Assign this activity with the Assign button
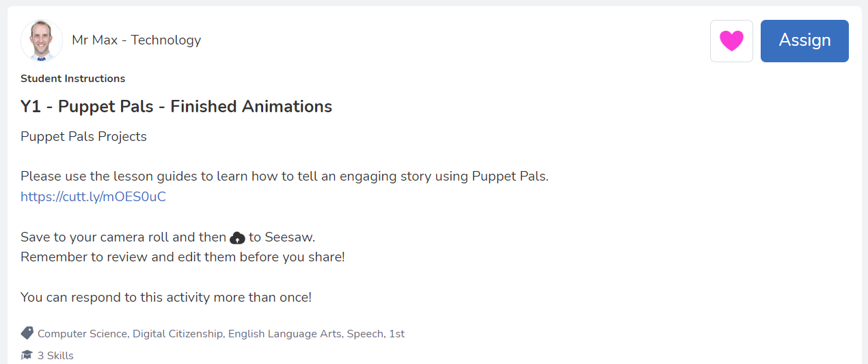The image size is (868, 364). [x=804, y=41]
